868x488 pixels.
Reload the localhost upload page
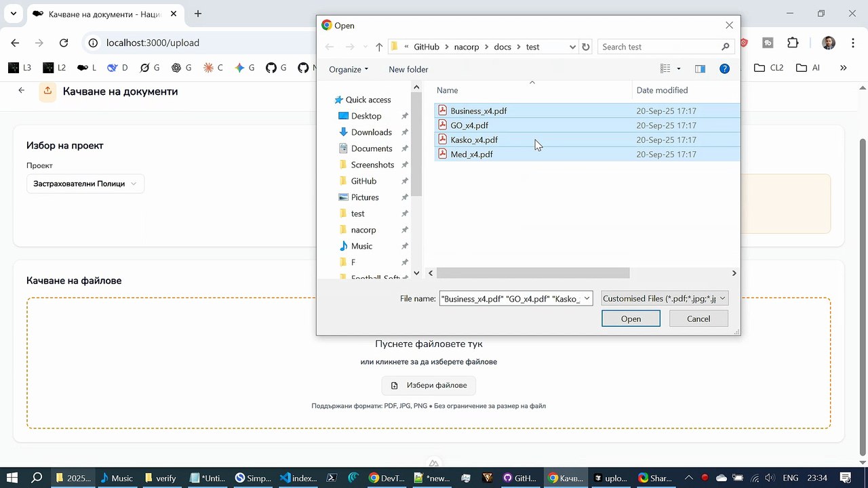[x=64, y=43]
